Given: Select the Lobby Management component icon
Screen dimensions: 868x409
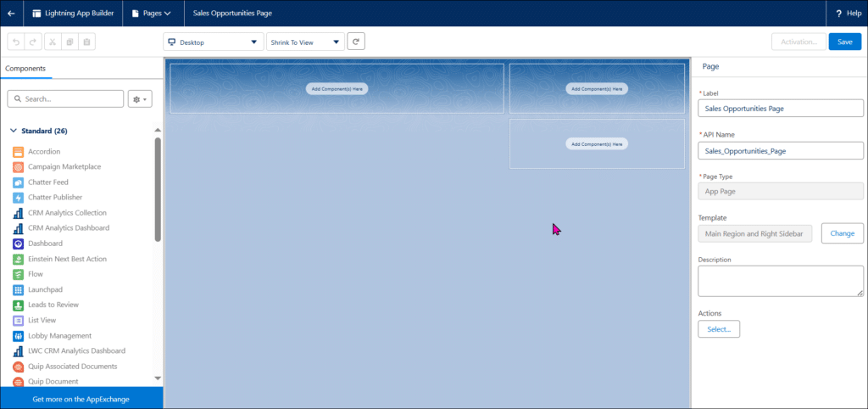Looking at the screenshot, I should [19, 336].
